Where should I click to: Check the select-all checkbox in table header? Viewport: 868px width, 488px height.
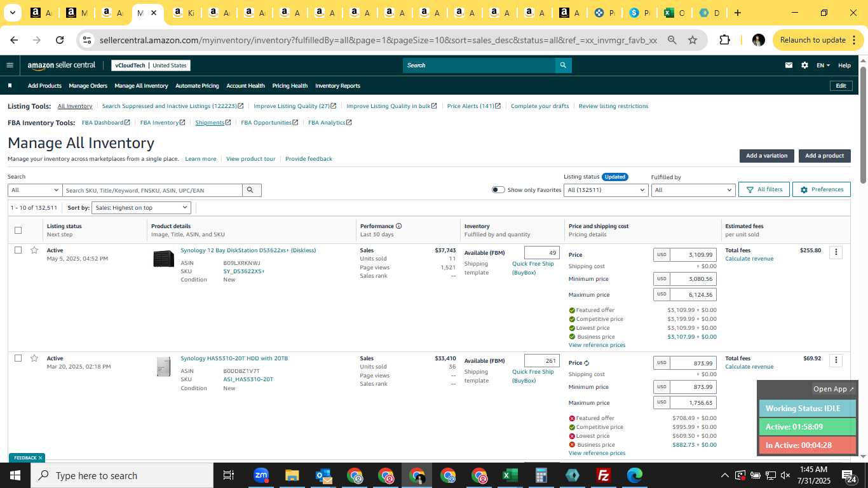coord(18,230)
